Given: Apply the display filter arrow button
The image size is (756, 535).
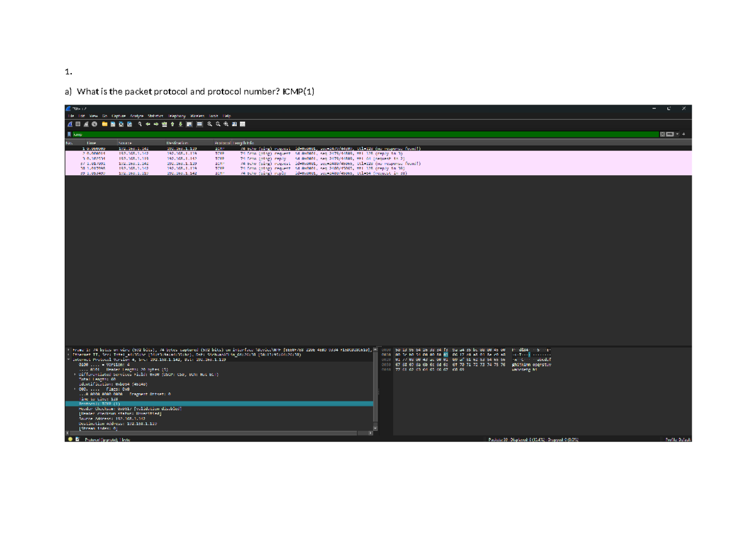Looking at the screenshot, I should click(x=670, y=134).
